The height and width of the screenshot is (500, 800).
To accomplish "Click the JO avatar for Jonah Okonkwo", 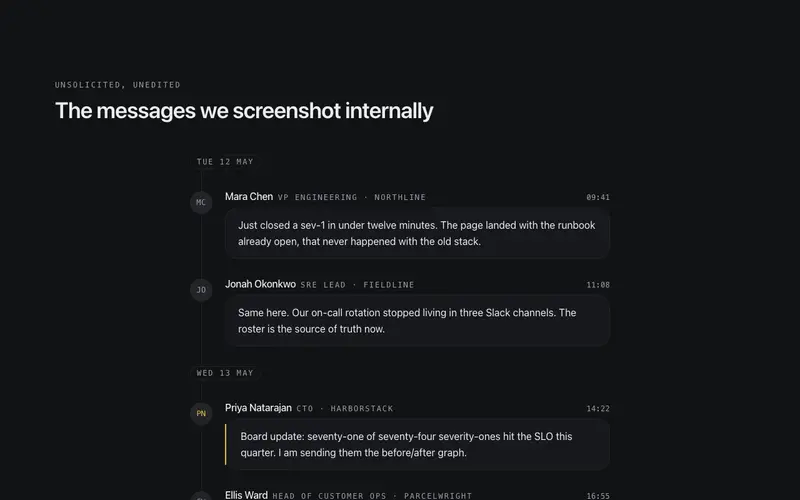I will (x=201, y=290).
